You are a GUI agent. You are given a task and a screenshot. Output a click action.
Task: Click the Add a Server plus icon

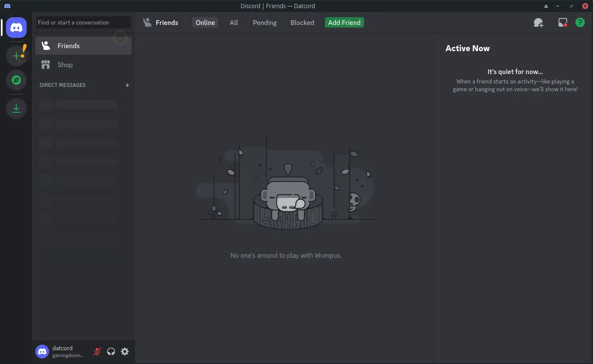coord(16,56)
